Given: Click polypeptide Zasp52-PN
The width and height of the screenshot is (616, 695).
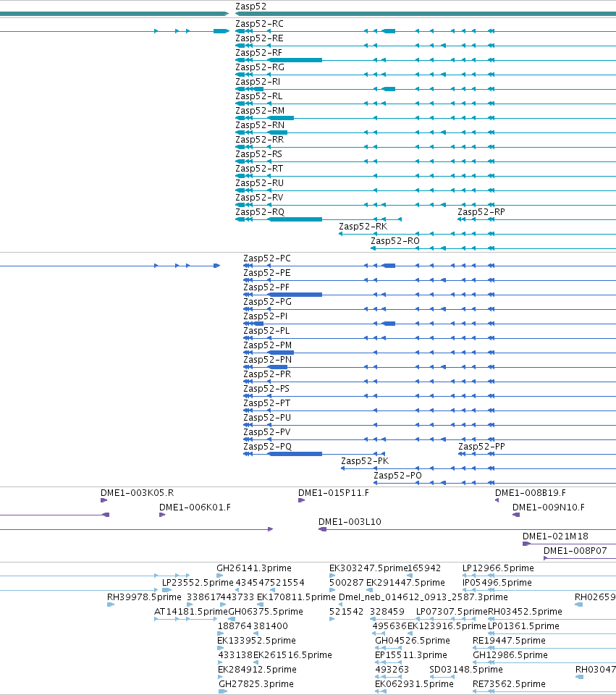Looking at the screenshot, I should pyautogui.click(x=268, y=360).
